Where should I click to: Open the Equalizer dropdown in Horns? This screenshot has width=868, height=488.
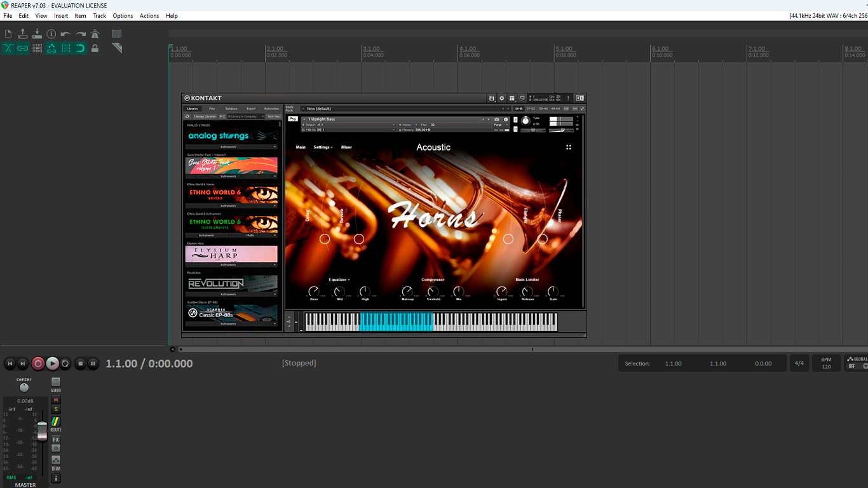pos(339,280)
